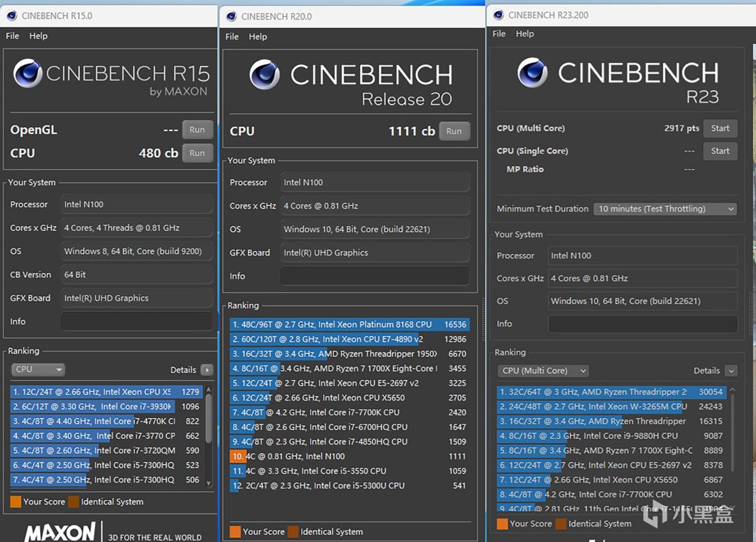
Task: Click the Details arrow icon in R15 Ranking
Action: 207,370
